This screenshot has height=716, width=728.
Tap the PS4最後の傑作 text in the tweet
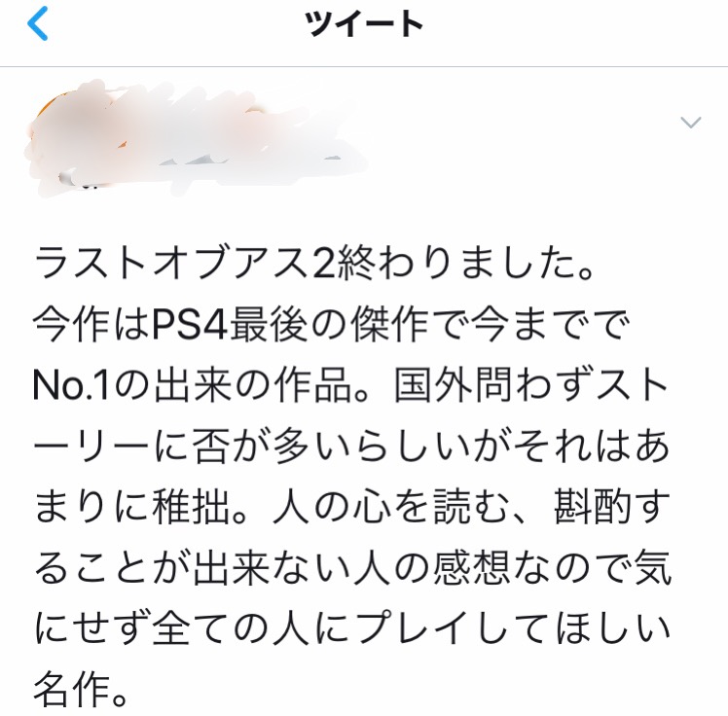click(x=289, y=325)
